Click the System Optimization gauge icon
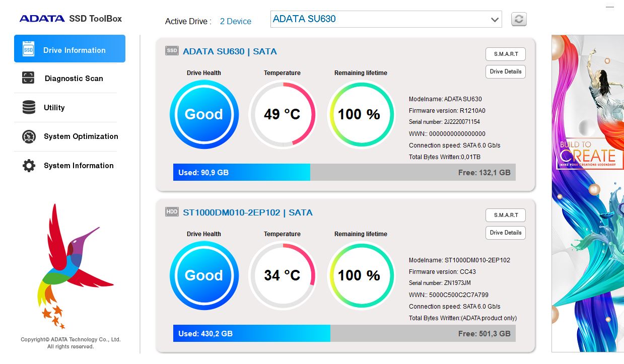This screenshot has height=364, width=624. (29, 136)
